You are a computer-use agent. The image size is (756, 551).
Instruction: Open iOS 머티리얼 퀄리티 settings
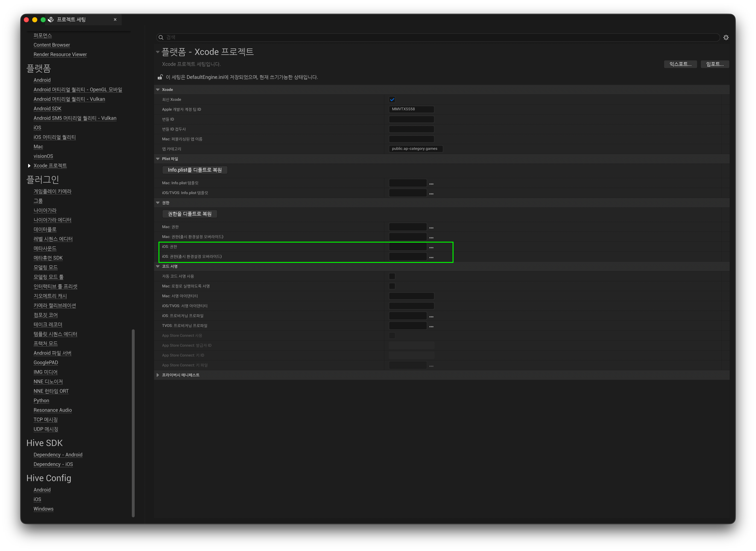55,137
